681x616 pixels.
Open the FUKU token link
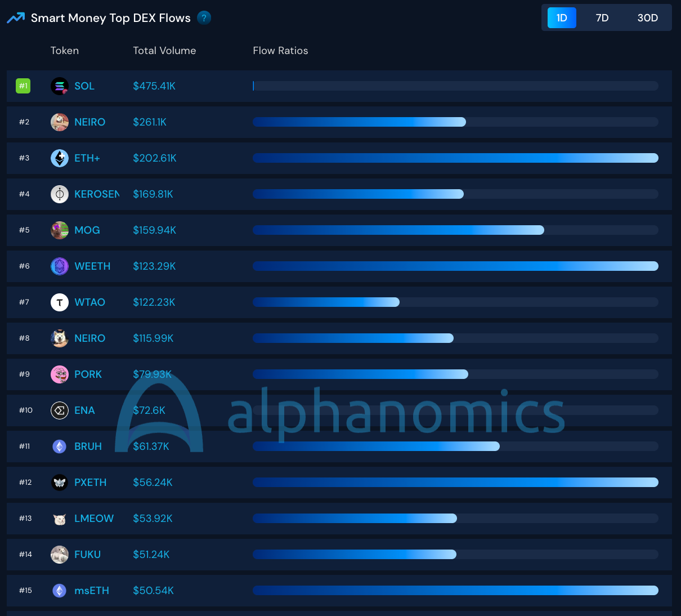click(x=88, y=555)
